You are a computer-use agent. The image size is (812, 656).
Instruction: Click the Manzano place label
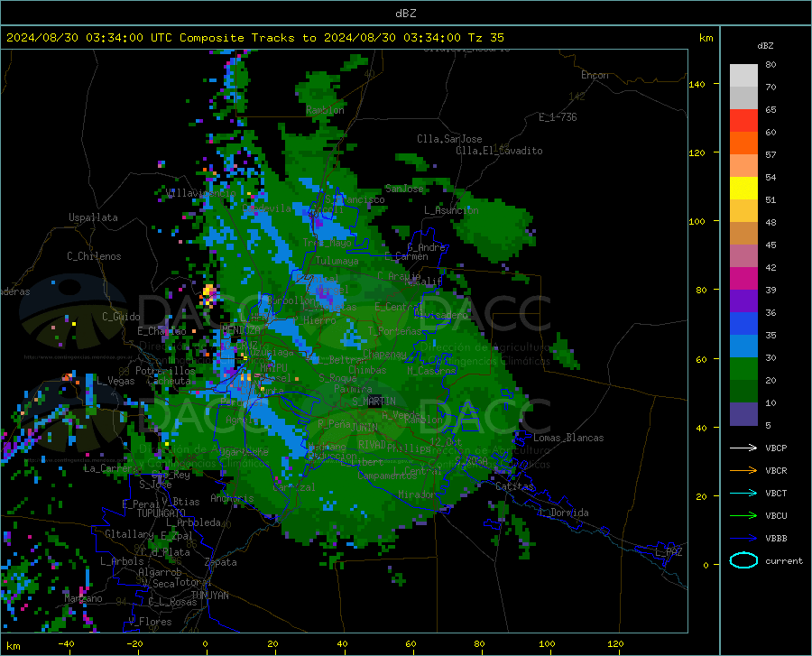[83, 598]
